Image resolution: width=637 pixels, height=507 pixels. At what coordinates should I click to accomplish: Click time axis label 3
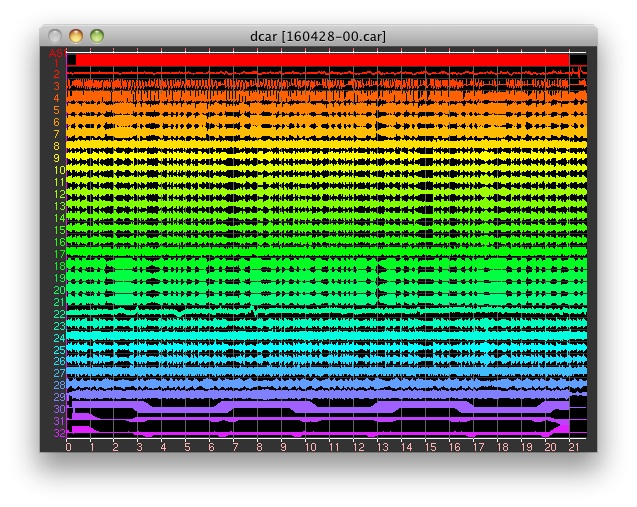139,447
